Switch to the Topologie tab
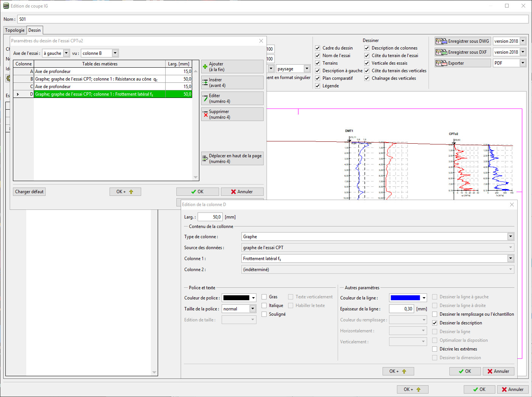The width and height of the screenshot is (532, 397). pyautogui.click(x=15, y=30)
